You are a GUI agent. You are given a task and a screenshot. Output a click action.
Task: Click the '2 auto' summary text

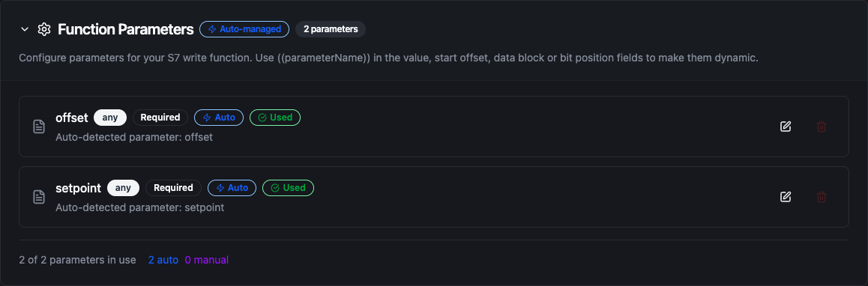pyautogui.click(x=163, y=260)
